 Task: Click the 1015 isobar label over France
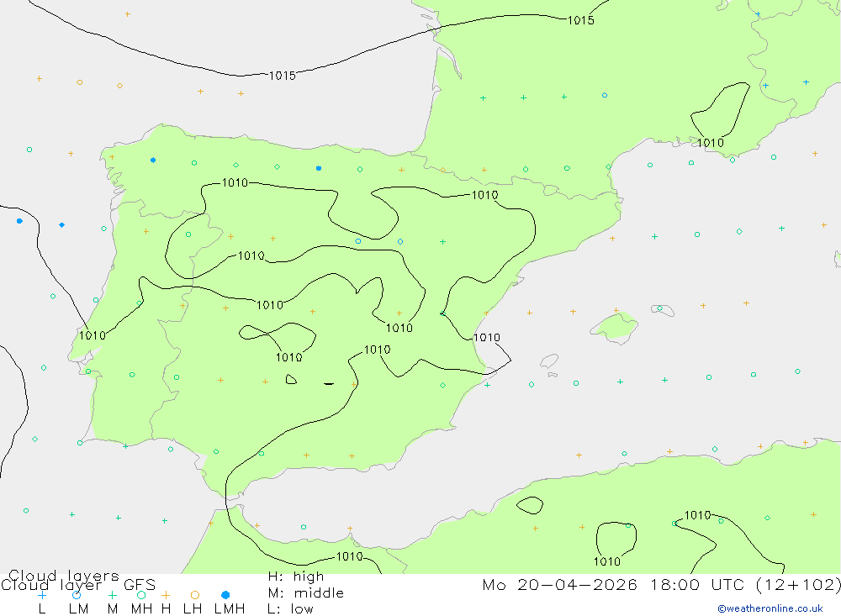pyautogui.click(x=581, y=20)
